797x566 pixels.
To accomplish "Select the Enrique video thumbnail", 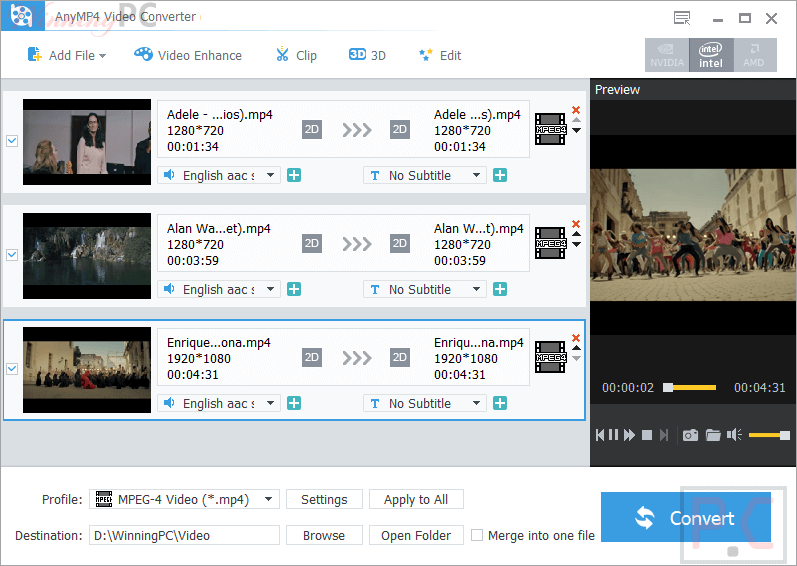I will (x=87, y=369).
